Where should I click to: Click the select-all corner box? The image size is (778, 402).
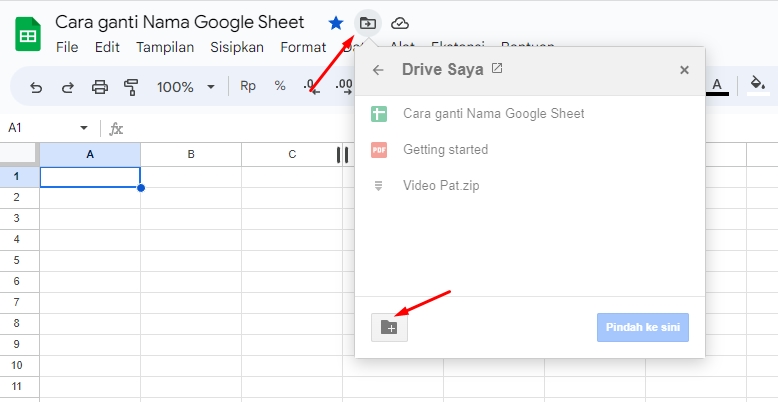[19, 153]
